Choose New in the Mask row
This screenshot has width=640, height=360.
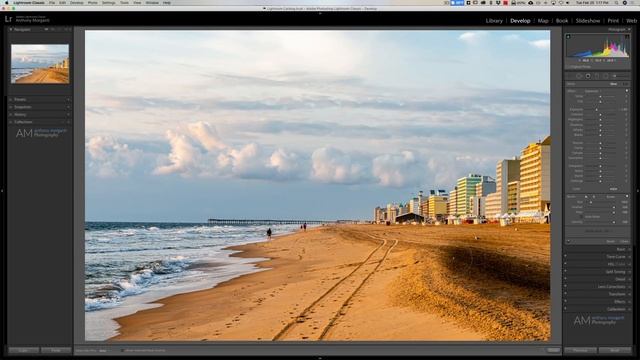613,84
